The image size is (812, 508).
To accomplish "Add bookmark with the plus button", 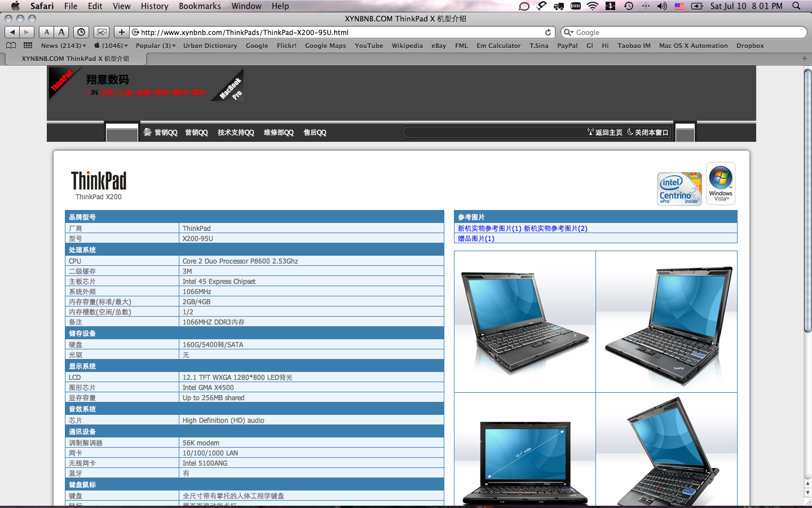I will point(121,32).
